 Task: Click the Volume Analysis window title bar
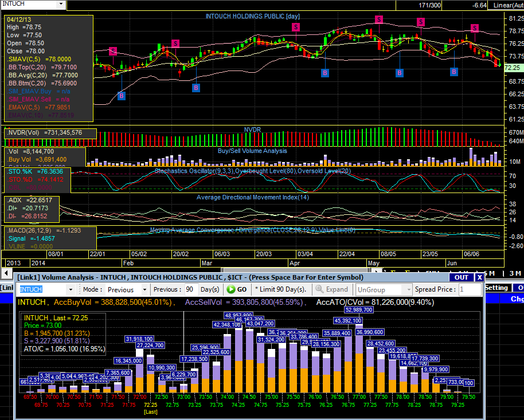point(229,277)
